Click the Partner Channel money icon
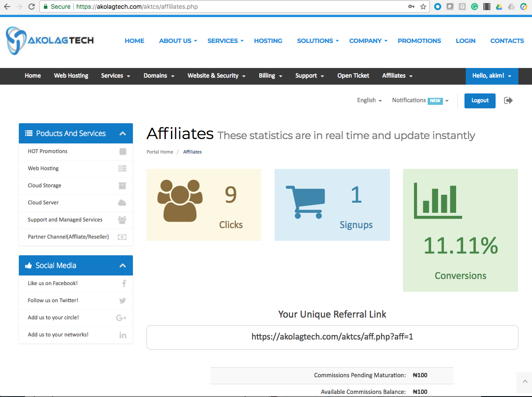The width and height of the screenshot is (532, 397). (x=122, y=237)
